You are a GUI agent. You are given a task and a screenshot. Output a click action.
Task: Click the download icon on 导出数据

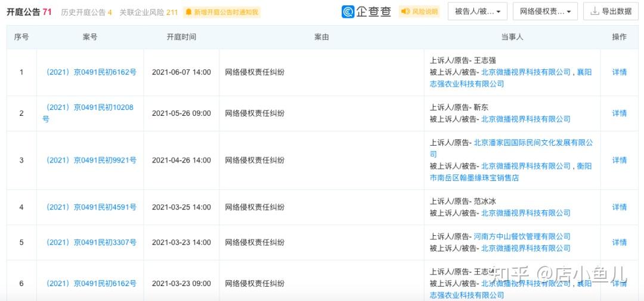[x=595, y=11]
